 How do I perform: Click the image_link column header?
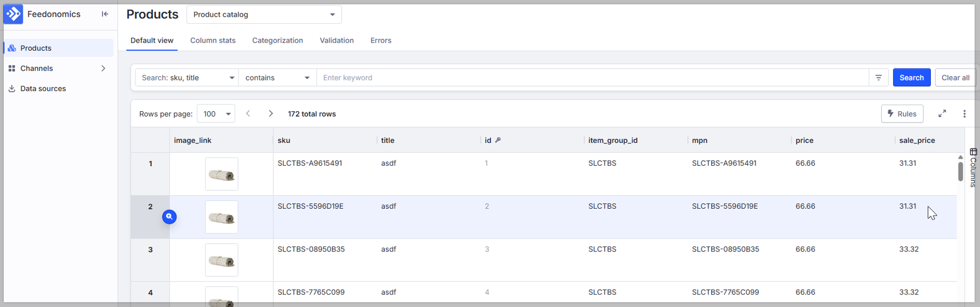(193, 140)
